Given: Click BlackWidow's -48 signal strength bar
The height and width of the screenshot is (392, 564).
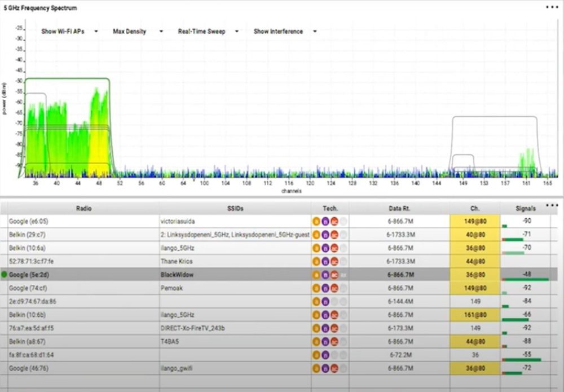Looking at the screenshot, I should point(525,279).
